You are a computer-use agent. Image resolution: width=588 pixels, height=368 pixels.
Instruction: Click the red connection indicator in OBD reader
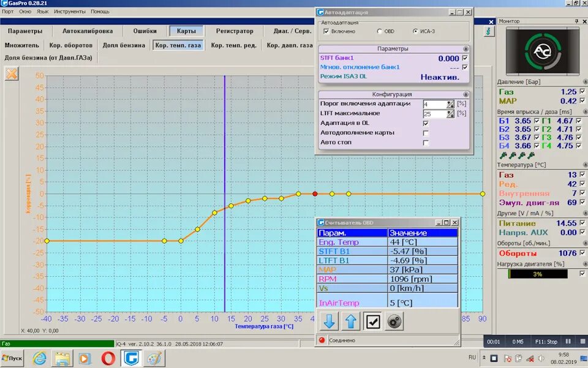(322, 340)
